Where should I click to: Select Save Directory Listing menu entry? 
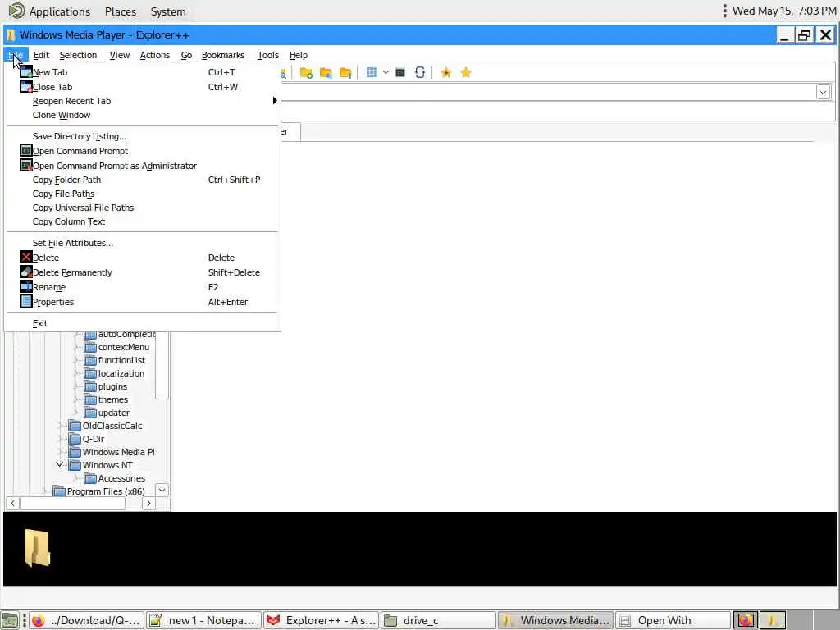(x=142, y=136)
